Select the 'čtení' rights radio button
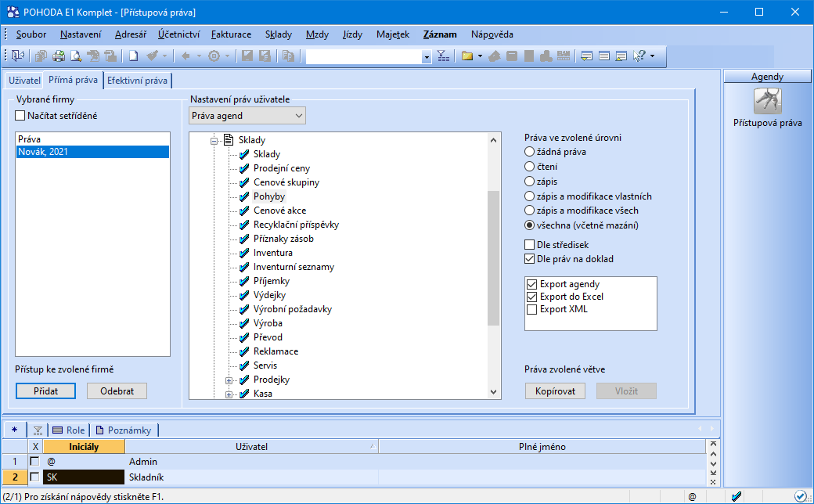 pyautogui.click(x=530, y=167)
